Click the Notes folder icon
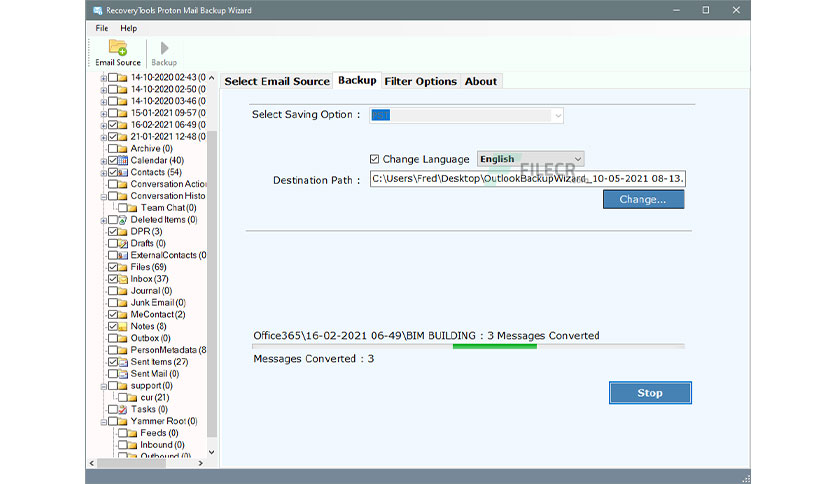This screenshot has height=484, width=836. (x=123, y=326)
